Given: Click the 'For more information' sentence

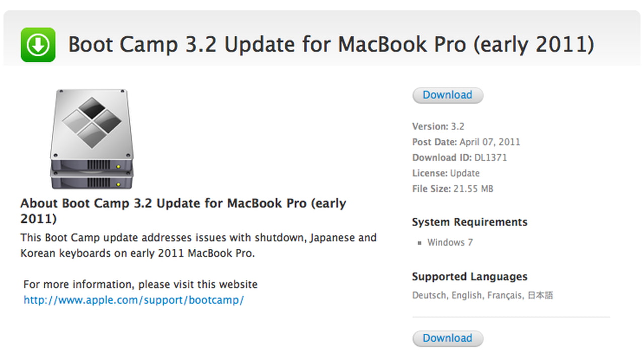Looking at the screenshot, I should coord(140,285).
